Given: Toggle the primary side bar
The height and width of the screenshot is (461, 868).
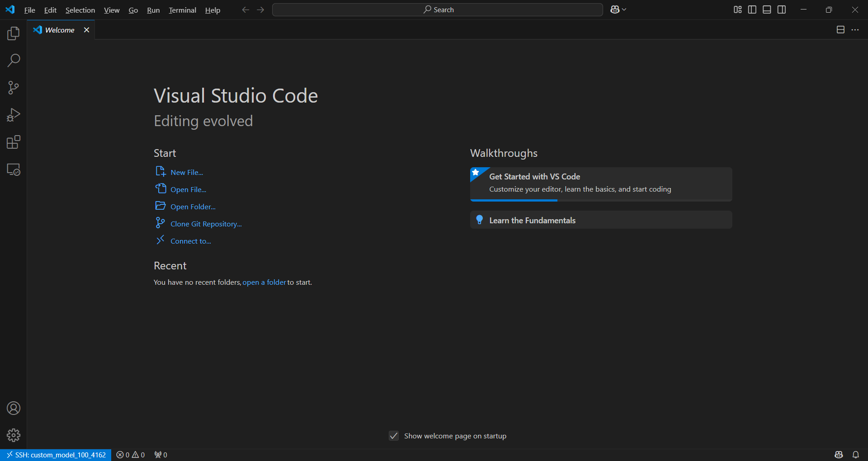Looking at the screenshot, I should (x=752, y=9).
